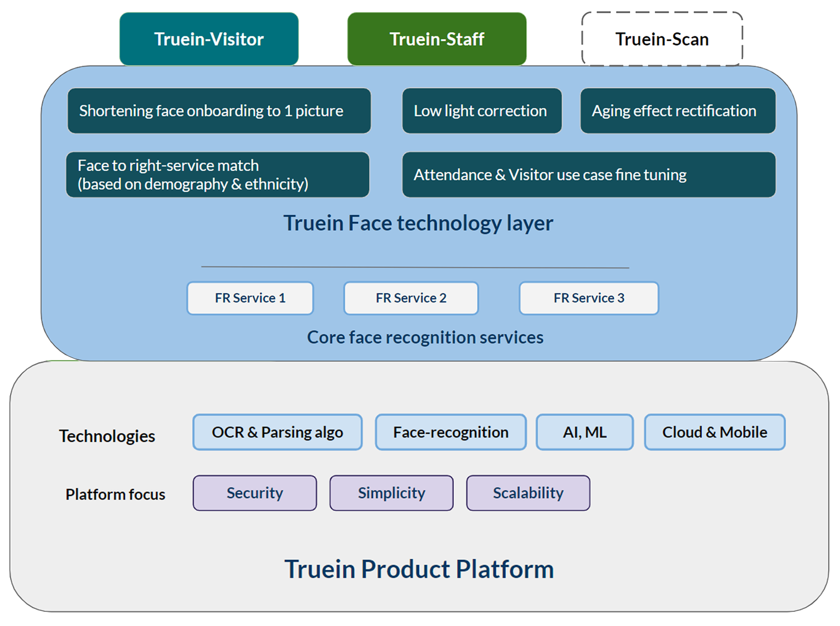Viewport: 840px width, 626px height.
Task: Choose the FR Service 3 box
Action: pos(589,298)
